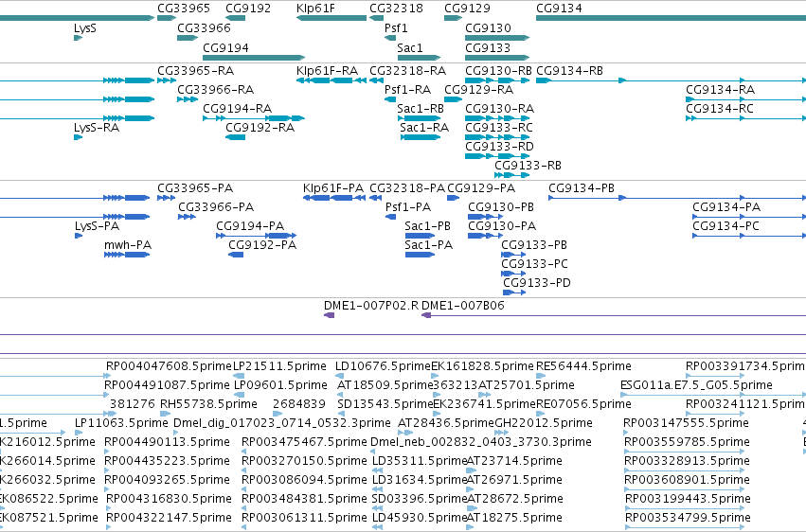
Task: Click the CG33966 gene name
Action: point(204,27)
